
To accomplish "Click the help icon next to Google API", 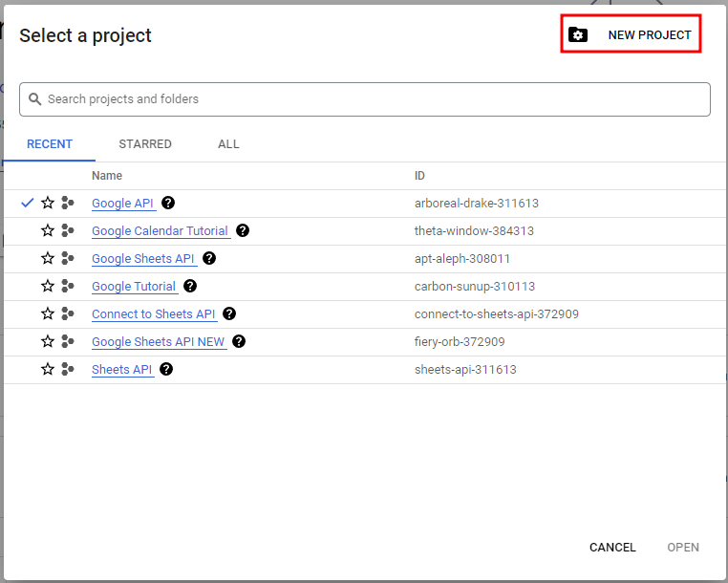I will [x=168, y=203].
